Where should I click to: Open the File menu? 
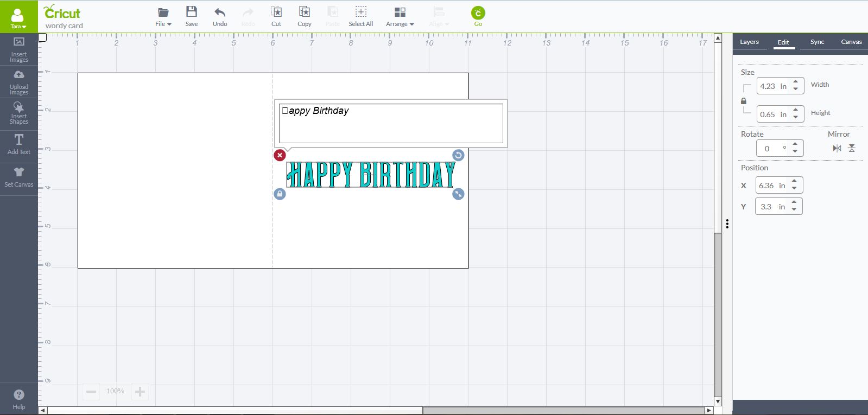tap(163, 17)
